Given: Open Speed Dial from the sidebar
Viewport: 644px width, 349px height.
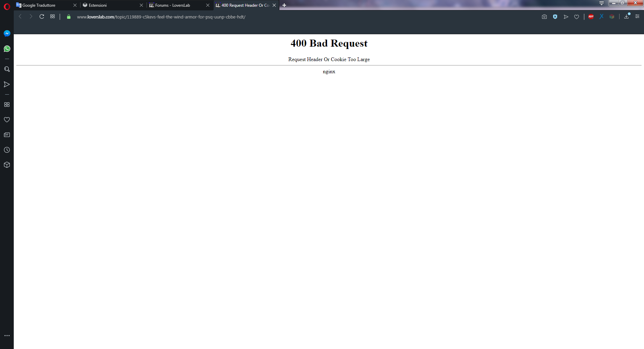Looking at the screenshot, I should click(x=7, y=104).
